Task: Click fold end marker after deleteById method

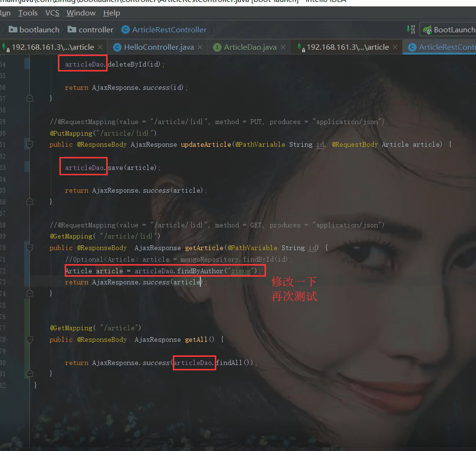Action: (x=30, y=98)
